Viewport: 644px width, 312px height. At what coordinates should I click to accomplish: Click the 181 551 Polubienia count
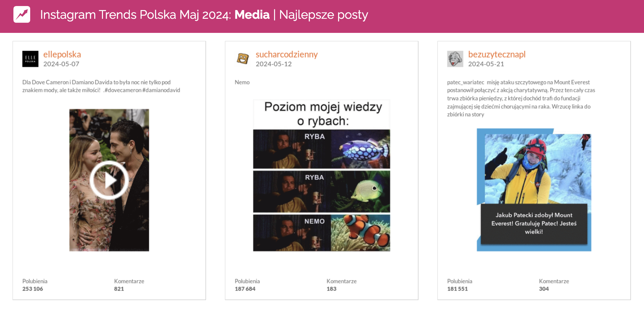coord(458,289)
